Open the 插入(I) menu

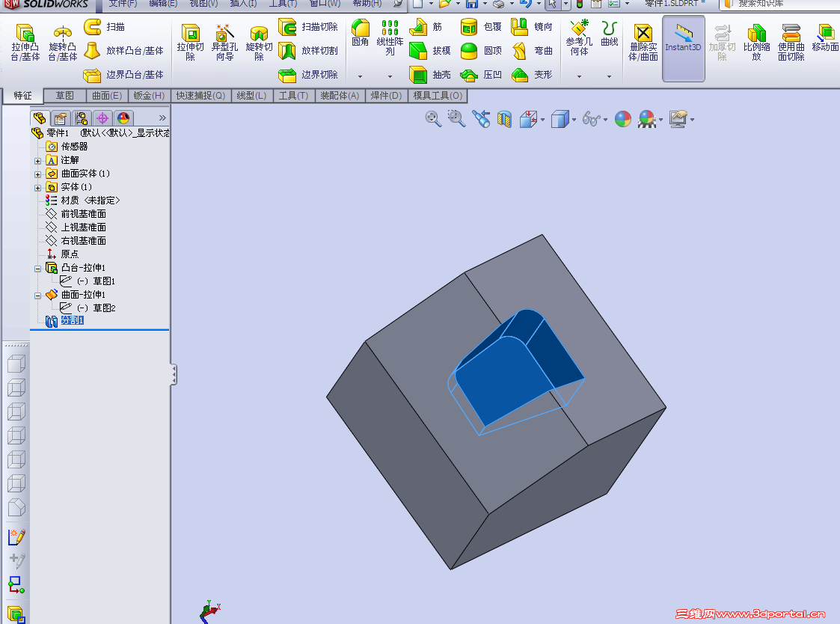click(242, 4)
